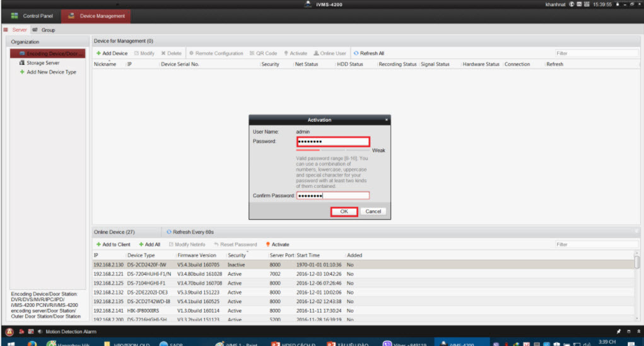Click the Activate icon for online devices

pyautogui.click(x=268, y=245)
